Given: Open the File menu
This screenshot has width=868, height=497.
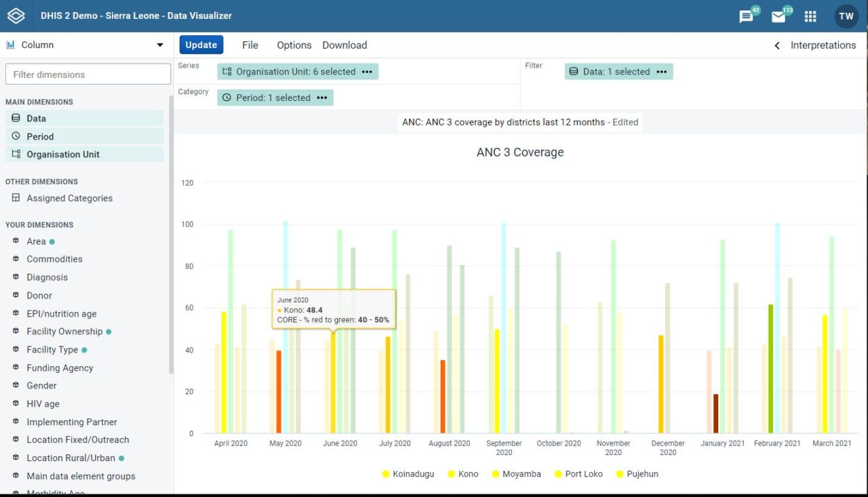Looking at the screenshot, I should (250, 45).
